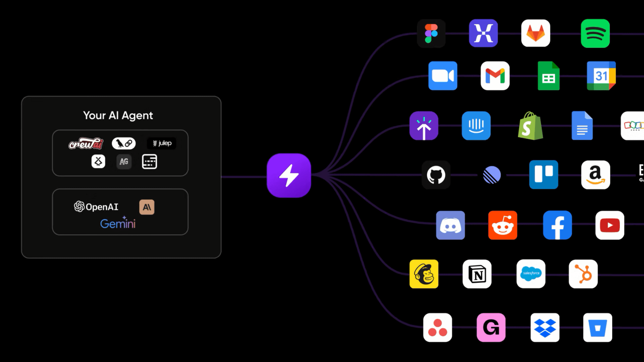Click the Salesforce cloud icon
The height and width of the screenshot is (362, 644).
531,274
